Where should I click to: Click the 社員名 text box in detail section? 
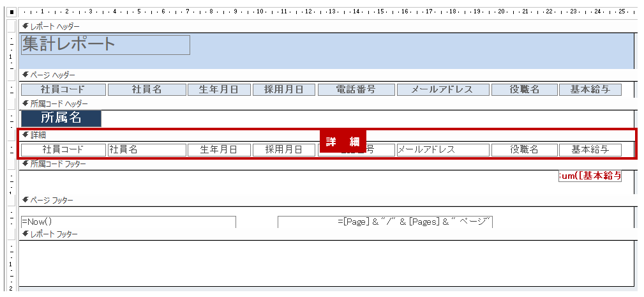pyautogui.click(x=146, y=149)
